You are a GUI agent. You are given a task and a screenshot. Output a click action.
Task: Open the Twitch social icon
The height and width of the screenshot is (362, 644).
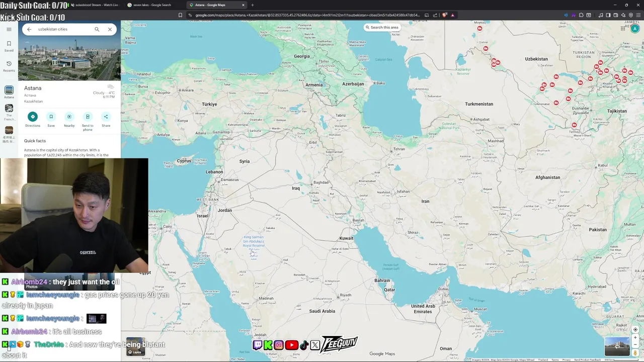(x=257, y=345)
